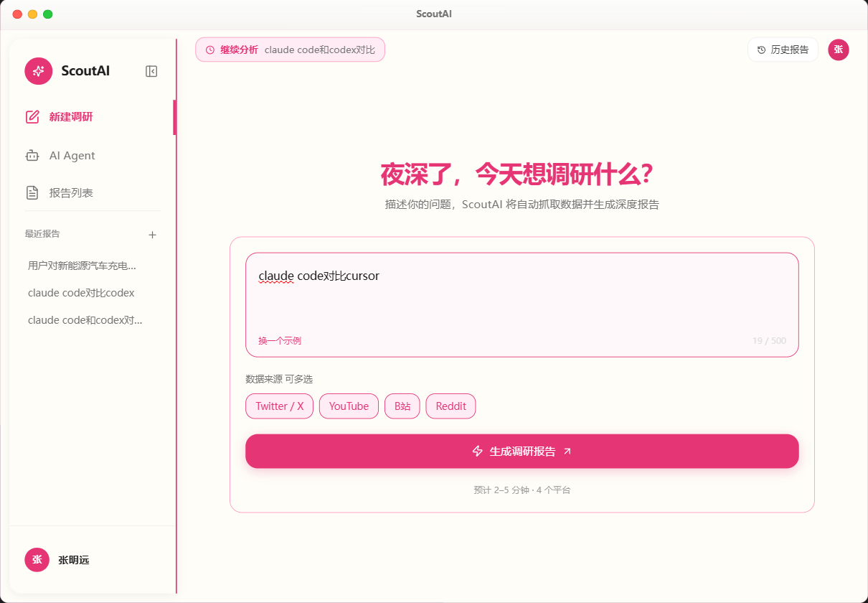Toggle the YouTube data source
Screen dimensions: 868x603
coord(349,406)
